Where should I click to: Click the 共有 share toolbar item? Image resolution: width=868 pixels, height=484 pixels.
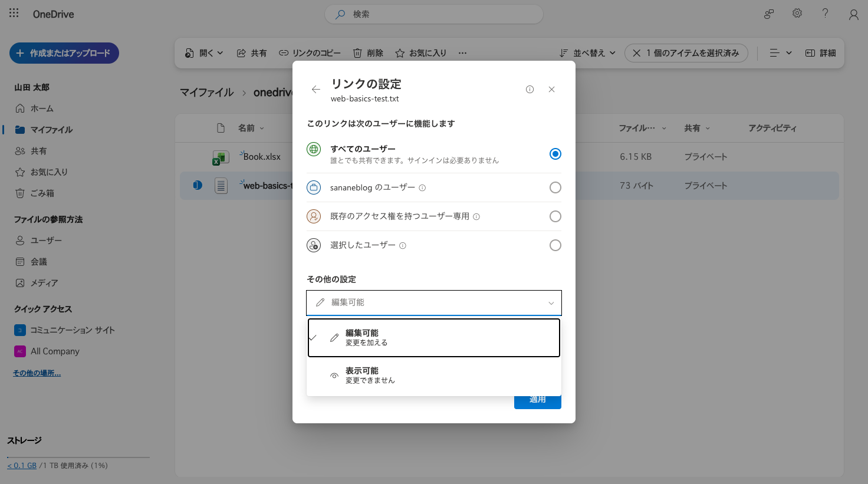pyautogui.click(x=252, y=53)
